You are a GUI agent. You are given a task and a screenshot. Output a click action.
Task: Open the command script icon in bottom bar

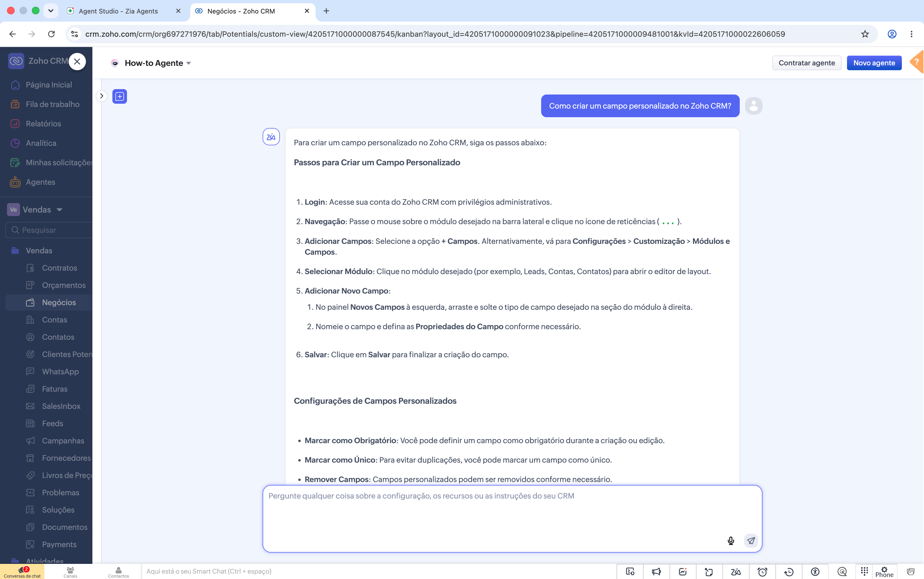(x=630, y=572)
